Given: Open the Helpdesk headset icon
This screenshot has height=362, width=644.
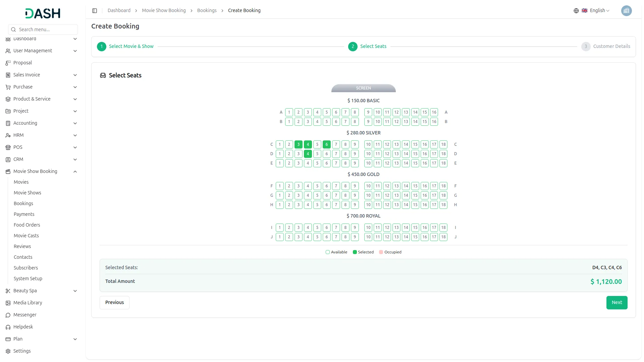Looking at the screenshot, I should coord(7,327).
